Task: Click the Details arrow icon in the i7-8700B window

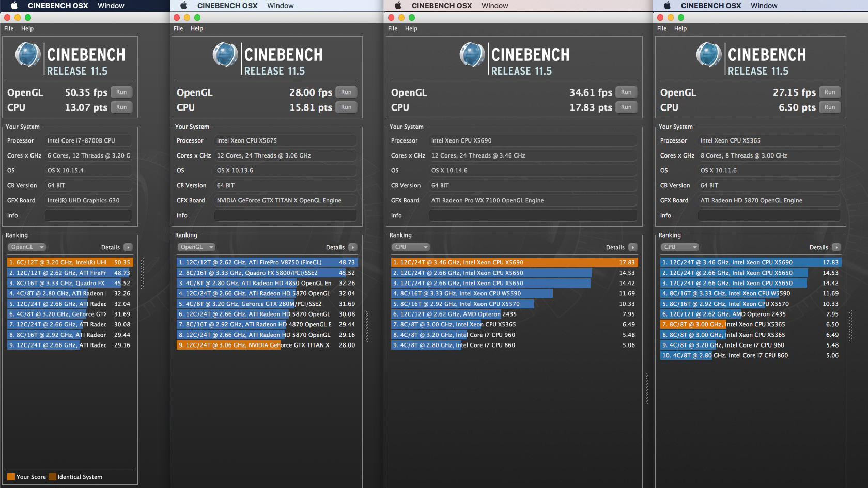Action: (128, 248)
